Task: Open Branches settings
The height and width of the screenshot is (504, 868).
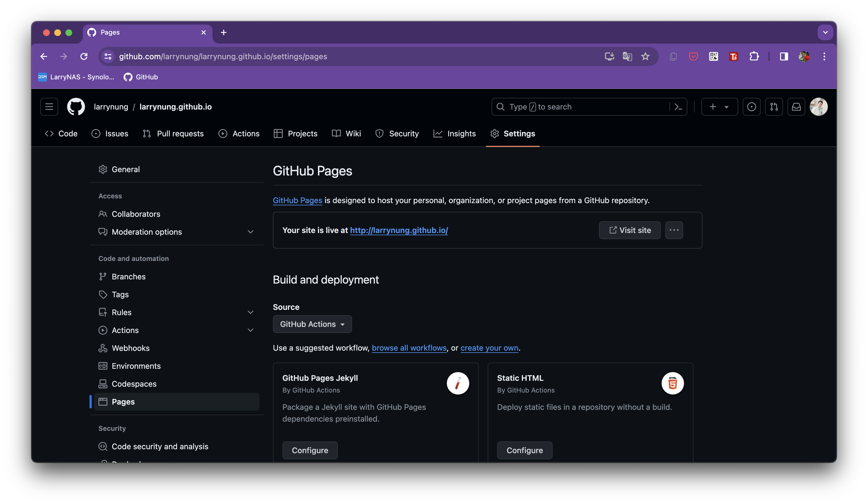Action: tap(176, 277)
